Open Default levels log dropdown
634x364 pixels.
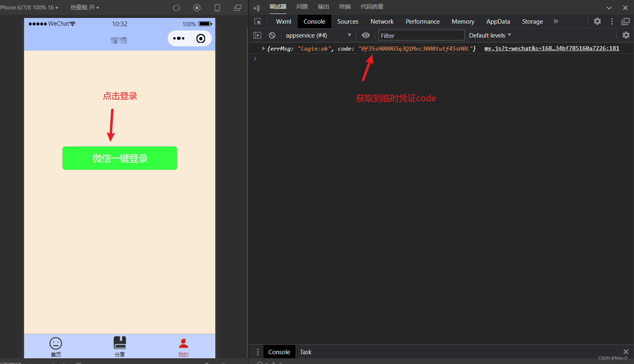490,36
